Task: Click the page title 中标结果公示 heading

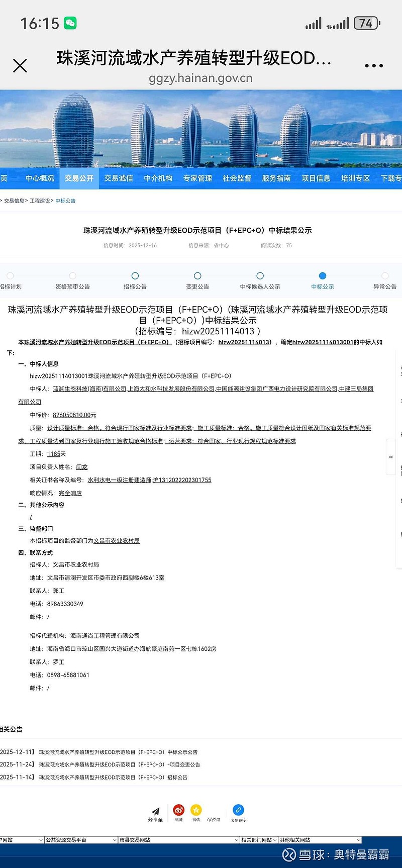Action: click(197, 230)
